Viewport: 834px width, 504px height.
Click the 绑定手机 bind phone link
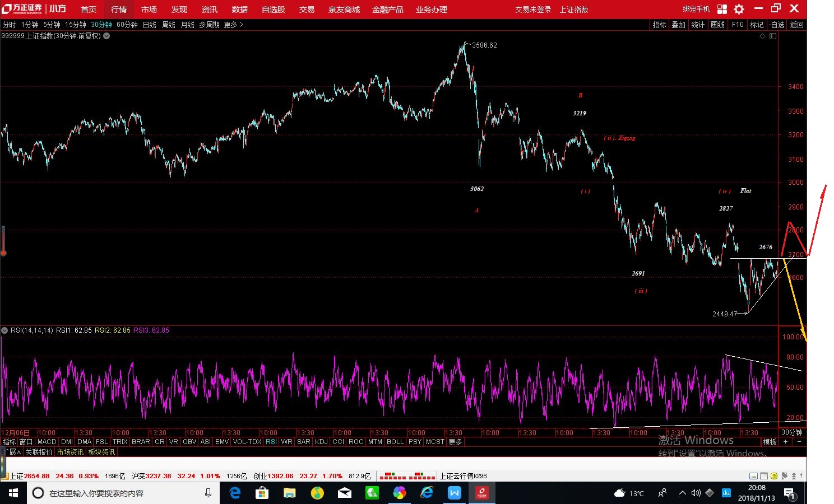(x=696, y=9)
